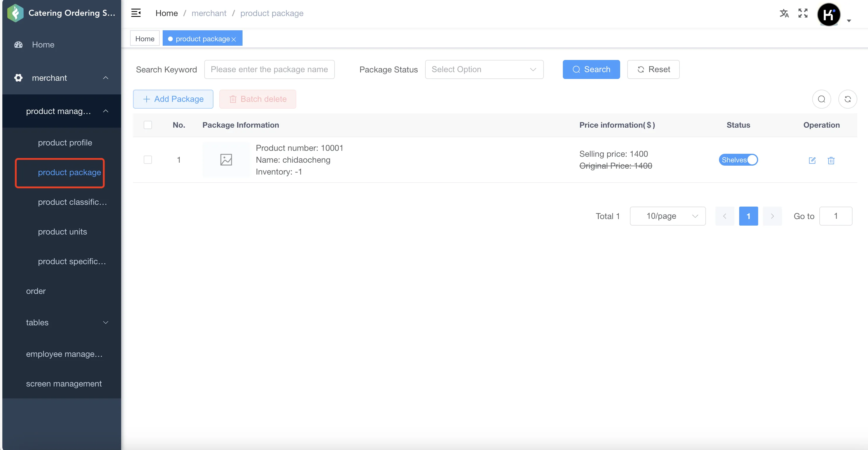Click merchant in the breadcrumb
This screenshot has height=450, width=868.
pyautogui.click(x=209, y=13)
